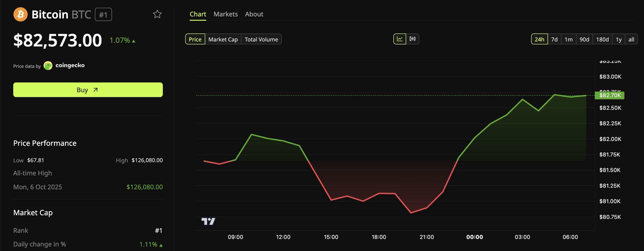Select the 24h time range

539,39
